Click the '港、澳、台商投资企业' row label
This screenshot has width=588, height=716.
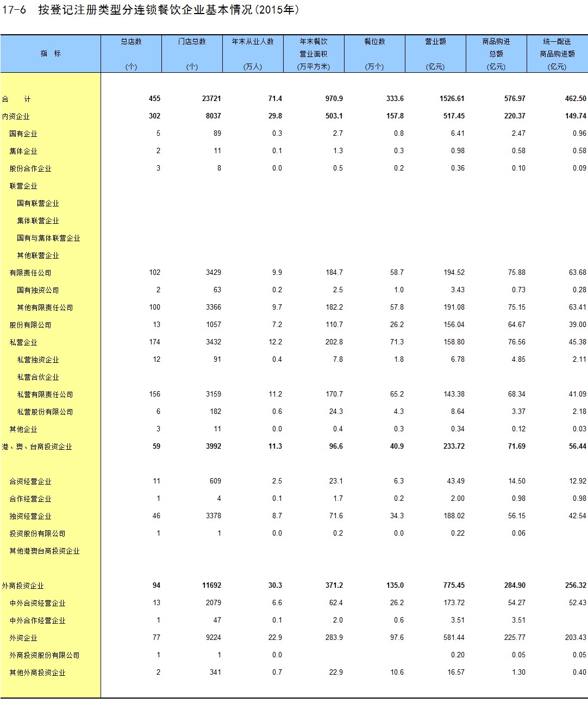tap(37, 447)
